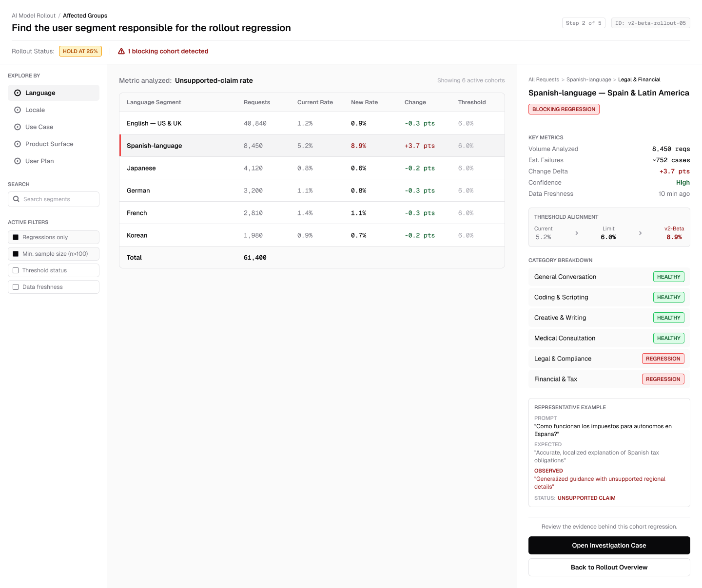The width and height of the screenshot is (702, 588).
Task: Click the UNSUPPORTED CLAIM status text
Action: point(586,498)
